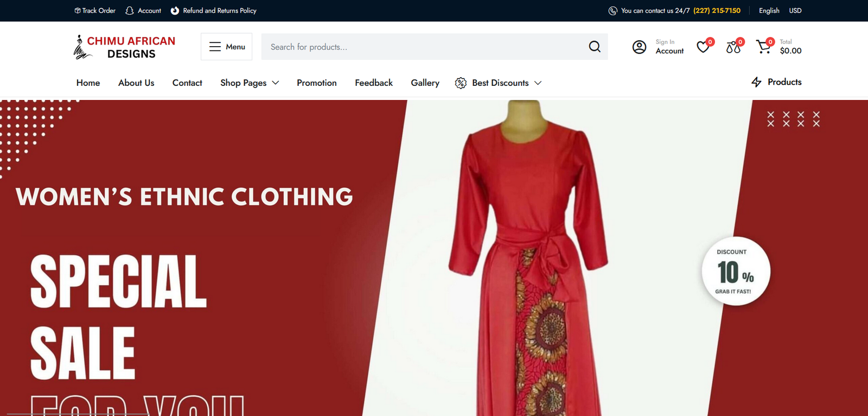Open the shopping cart icon
Viewport: 868px width, 416px height.
click(x=764, y=47)
